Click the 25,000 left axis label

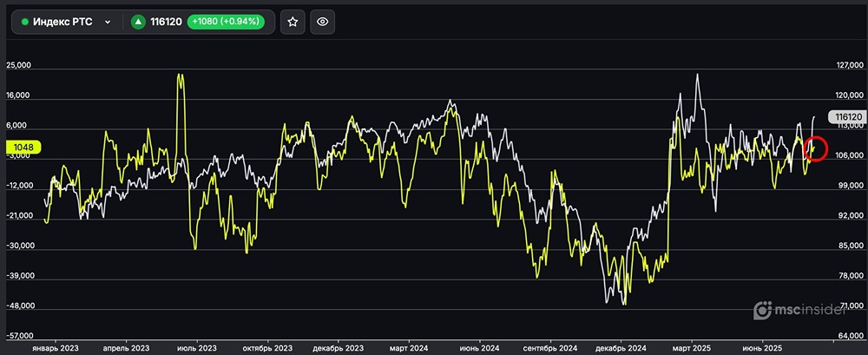point(17,66)
